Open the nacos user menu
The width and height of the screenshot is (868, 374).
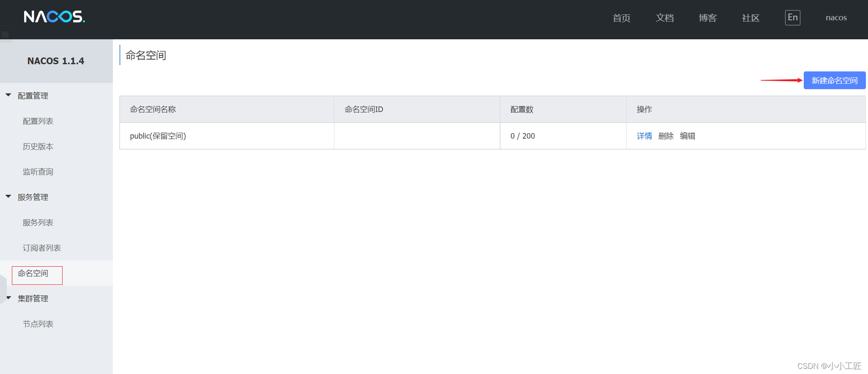click(x=836, y=18)
